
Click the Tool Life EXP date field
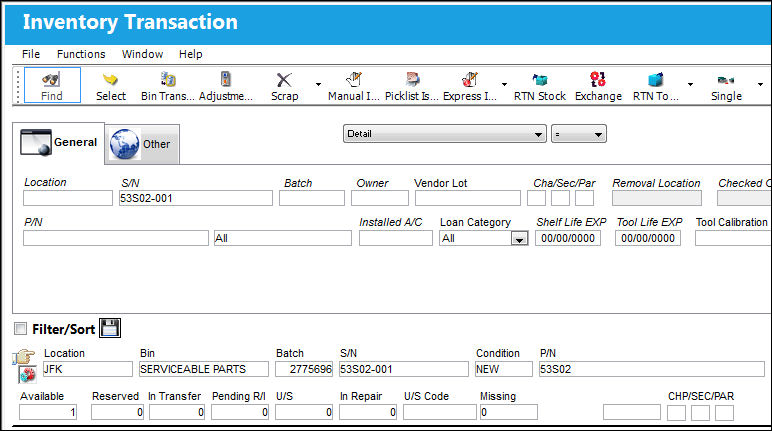[x=648, y=238]
